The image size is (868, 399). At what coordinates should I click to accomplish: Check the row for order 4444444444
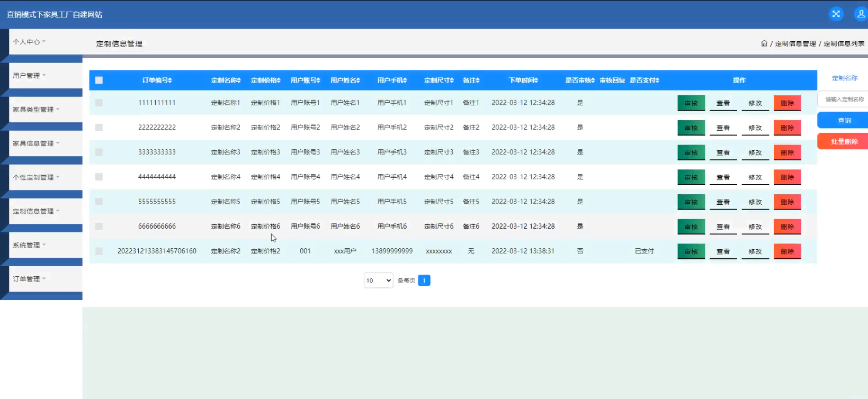[99, 177]
